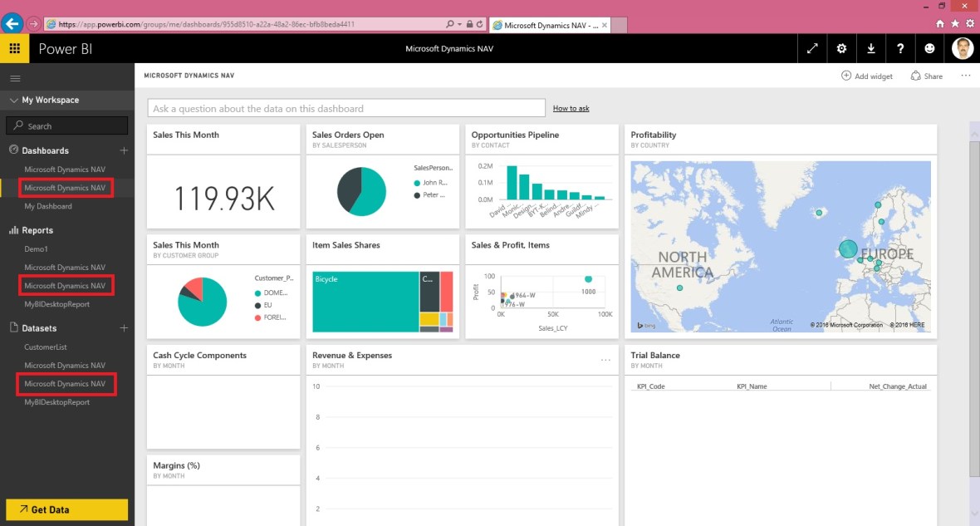
Task: Open Power BI settings gear
Action: 841,48
